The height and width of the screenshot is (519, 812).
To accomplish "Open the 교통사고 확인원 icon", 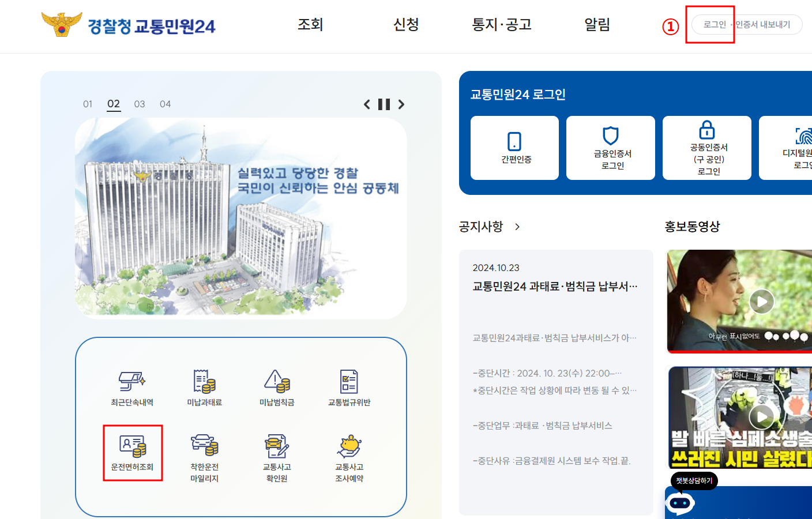I will click(x=277, y=459).
